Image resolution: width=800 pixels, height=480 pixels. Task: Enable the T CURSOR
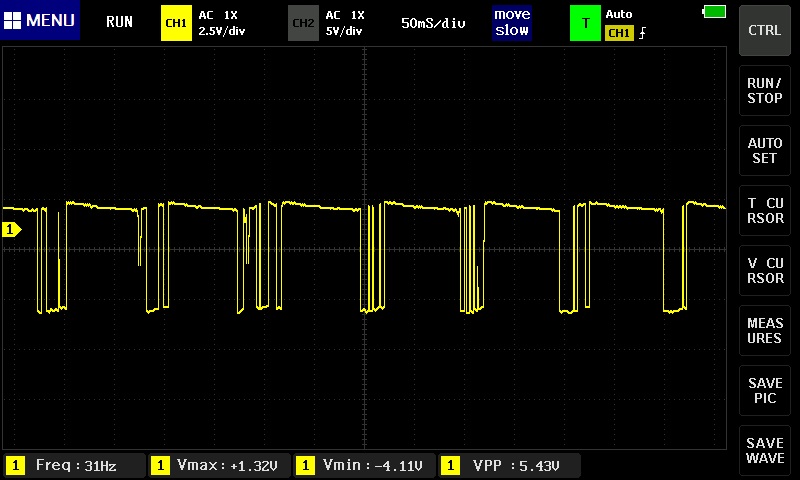click(x=764, y=211)
